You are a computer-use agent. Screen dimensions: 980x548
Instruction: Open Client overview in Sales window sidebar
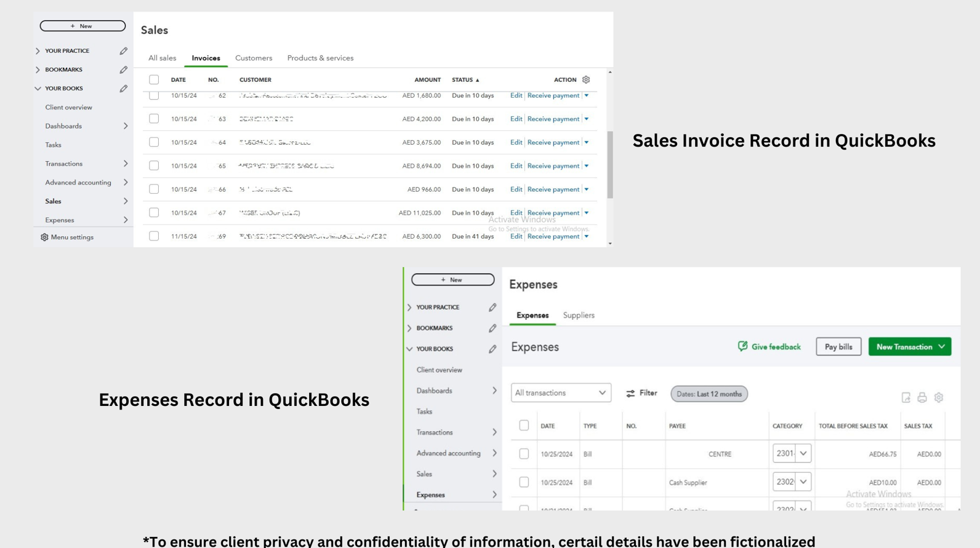pos(68,107)
